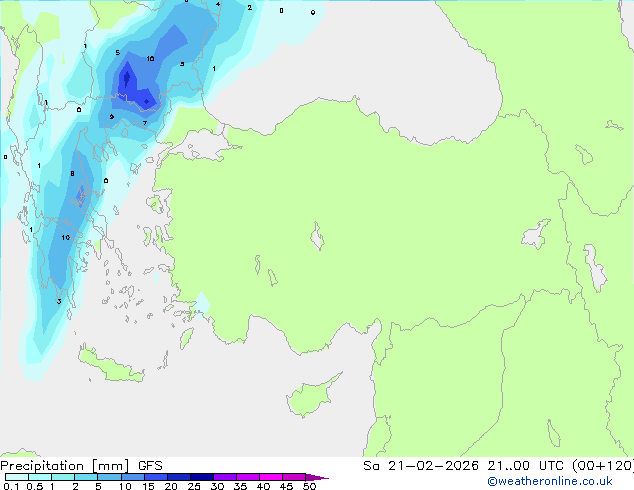This screenshot has width=634, height=490.
Task: Click legend swatch between 40 and 45
Action: (x=271, y=477)
